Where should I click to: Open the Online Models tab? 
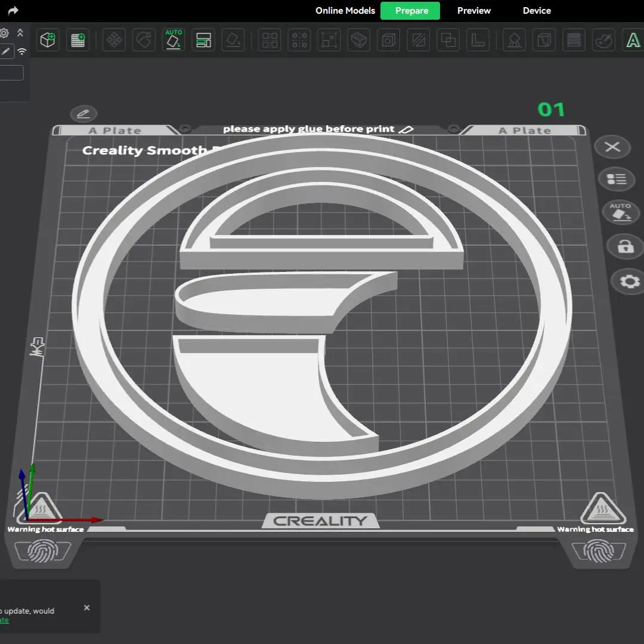[345, 11]
